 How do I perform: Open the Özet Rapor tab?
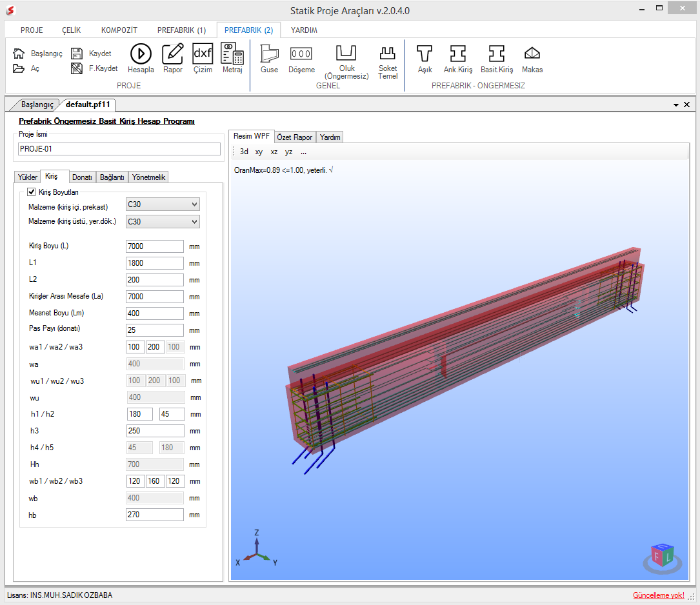tap(295, 137)
